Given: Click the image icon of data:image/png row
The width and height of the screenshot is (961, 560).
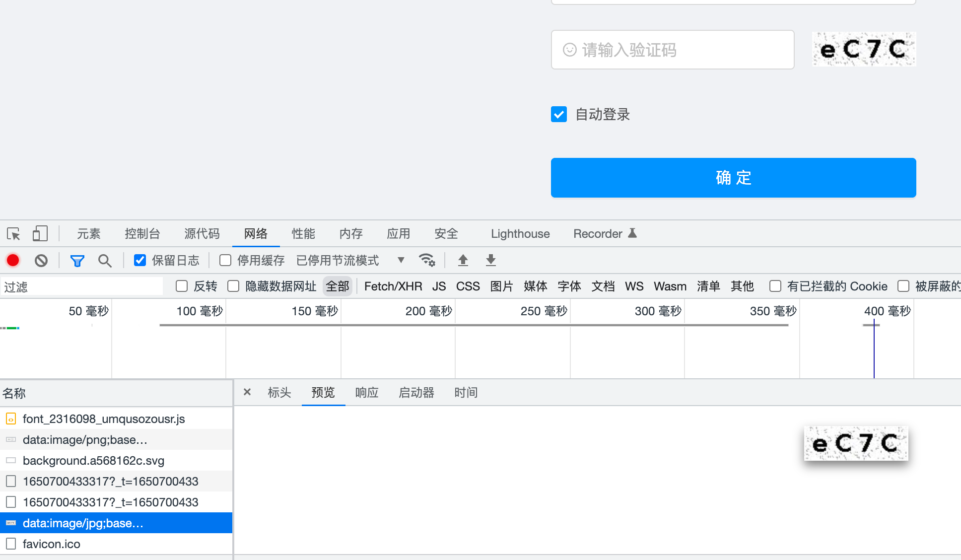Looking at the screenshot, I should click(x=11, y=440).
